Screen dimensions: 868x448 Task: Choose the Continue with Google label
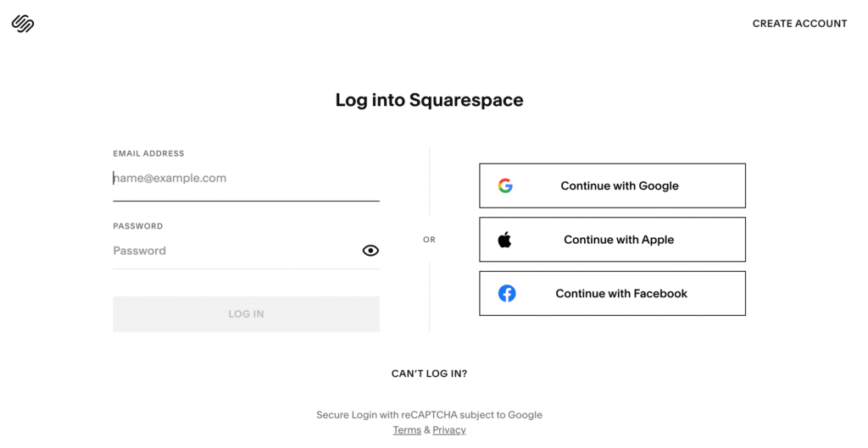pyautogui.click(x=620, y=186)
